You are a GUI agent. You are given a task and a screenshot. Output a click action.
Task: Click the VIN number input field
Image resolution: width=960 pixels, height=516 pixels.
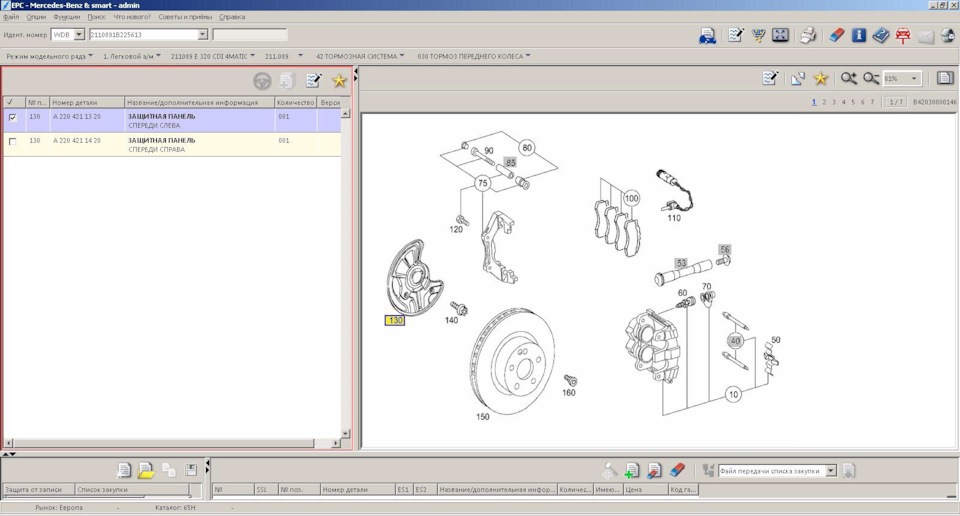[143, 35]
